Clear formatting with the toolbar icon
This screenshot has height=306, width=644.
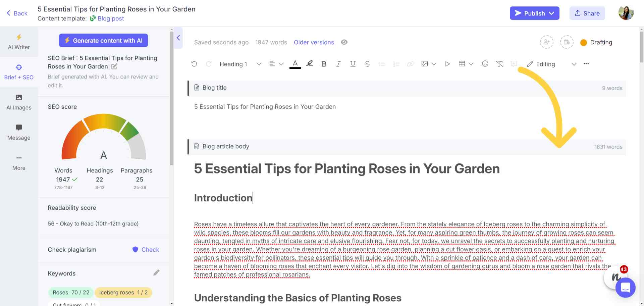(x=499, y=64)
